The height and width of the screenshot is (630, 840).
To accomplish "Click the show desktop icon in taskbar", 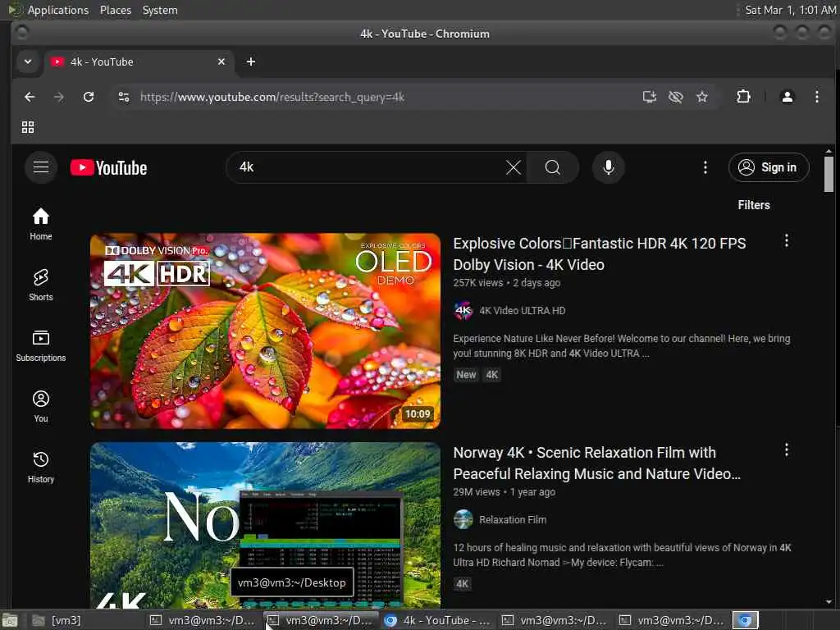I will 10,620.
